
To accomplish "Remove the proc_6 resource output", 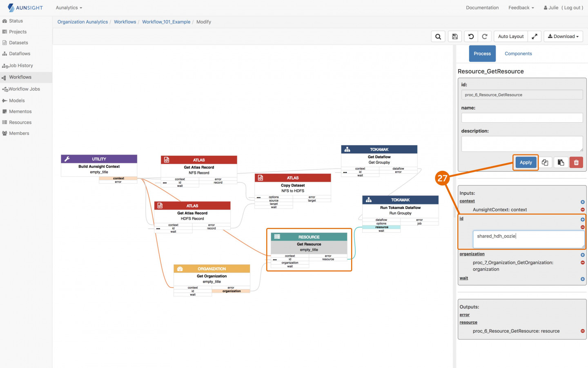I will point(582,331).
